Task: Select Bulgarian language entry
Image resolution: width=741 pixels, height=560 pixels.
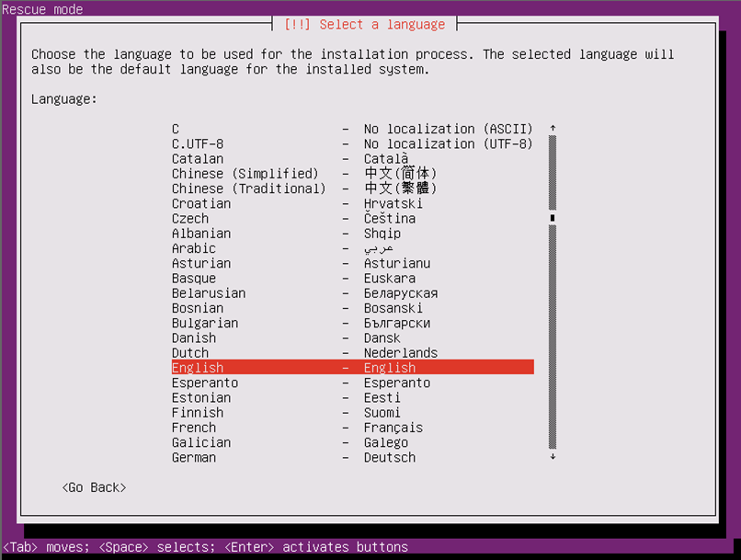Action: (352, 323)
